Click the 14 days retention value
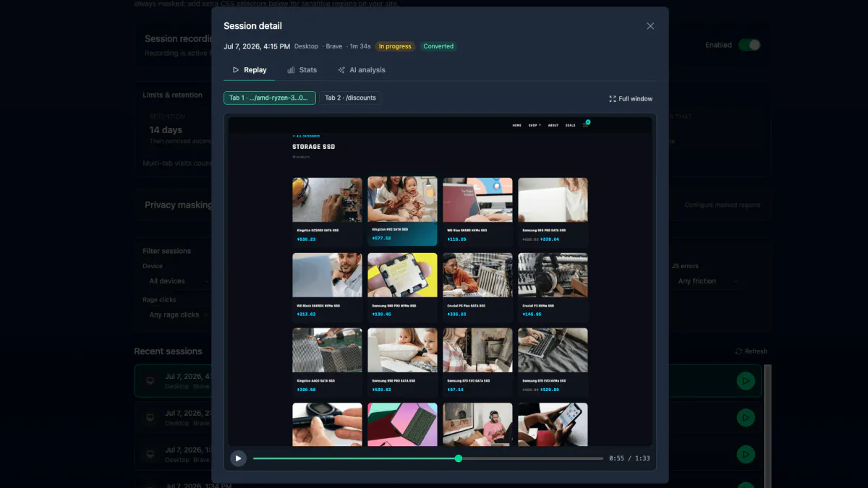Image resolution: width=868 pixels, height=488 pixels. click(166, 130)
